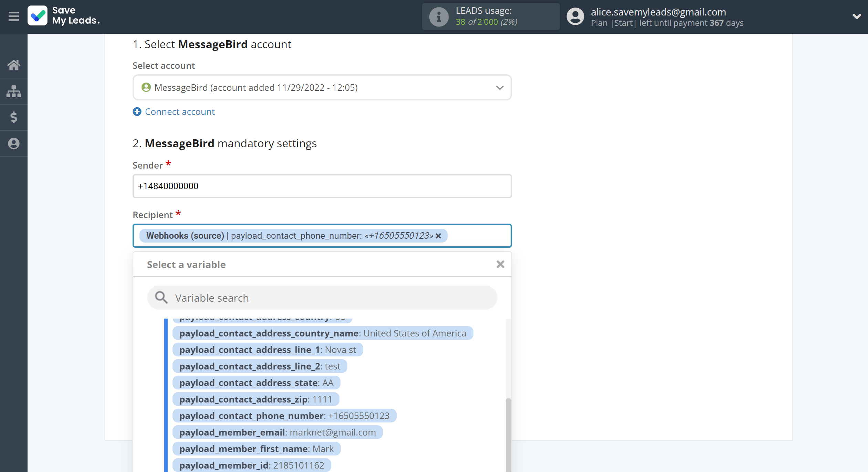Open the MessageBird account dropdown
The image size is (868, 472).
click(322, 88)
